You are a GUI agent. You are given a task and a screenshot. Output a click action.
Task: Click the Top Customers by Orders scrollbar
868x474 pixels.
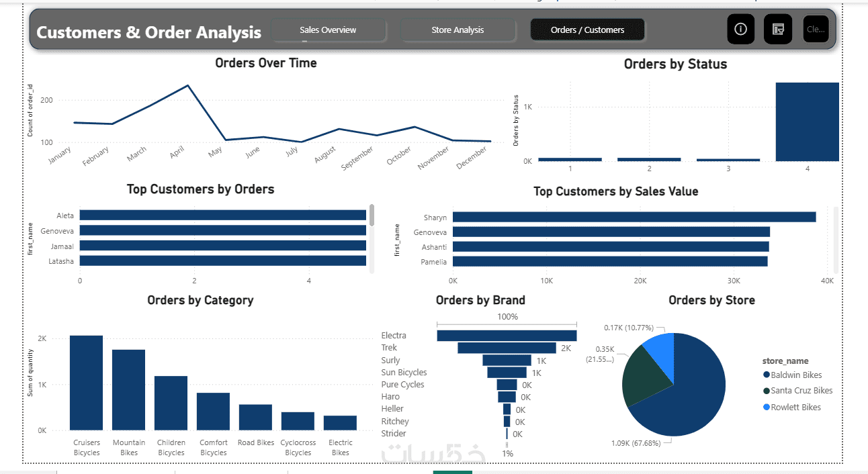(372, 216)
